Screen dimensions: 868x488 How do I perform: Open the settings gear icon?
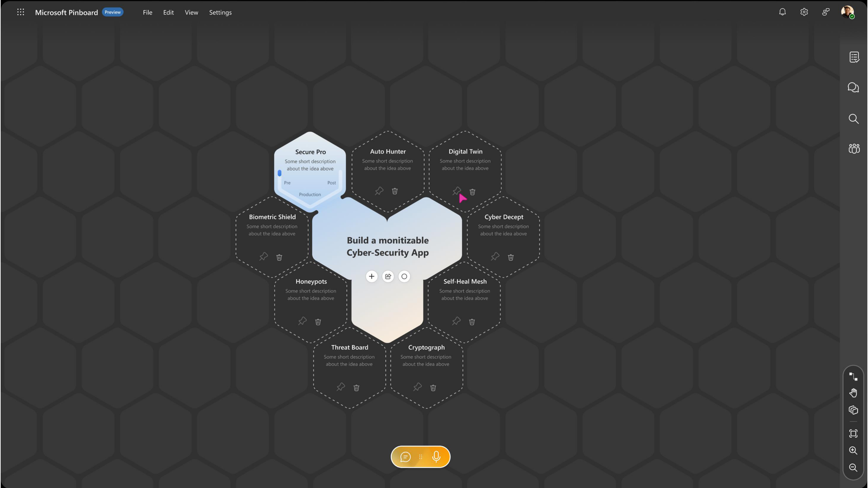tap(804, 12)
